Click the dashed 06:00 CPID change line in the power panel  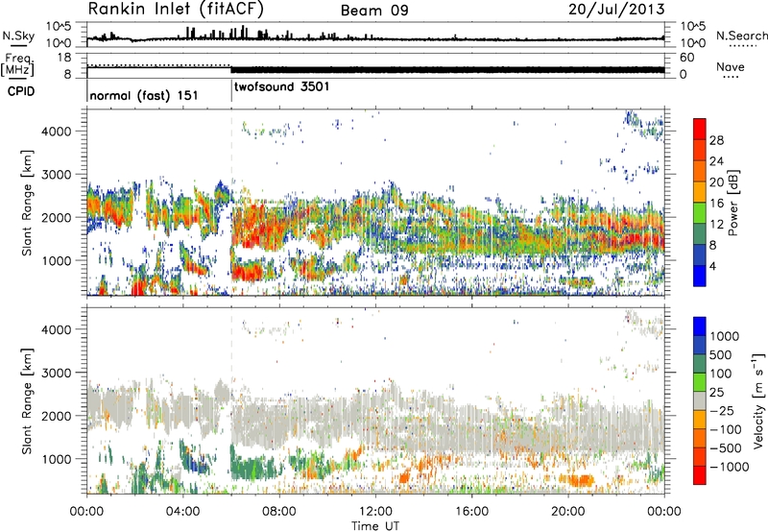pos(231,203)
